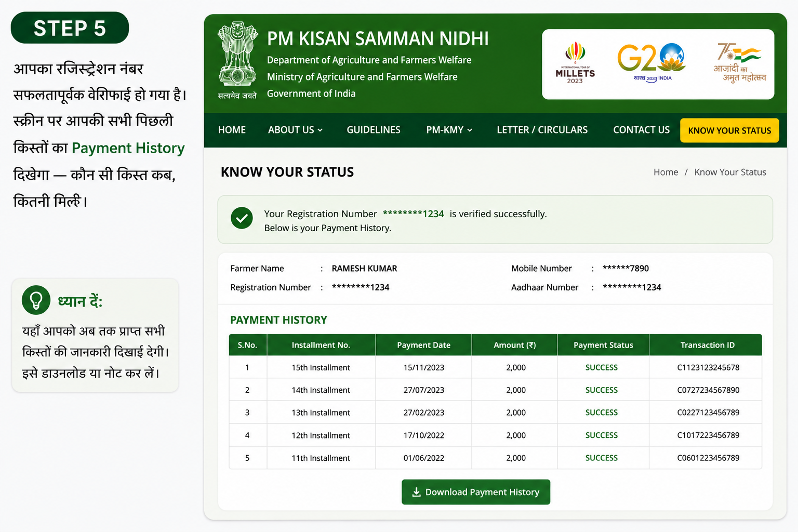Click SUCCESS status of 11th Installment

pyautogui.click(x=602, y=458)
